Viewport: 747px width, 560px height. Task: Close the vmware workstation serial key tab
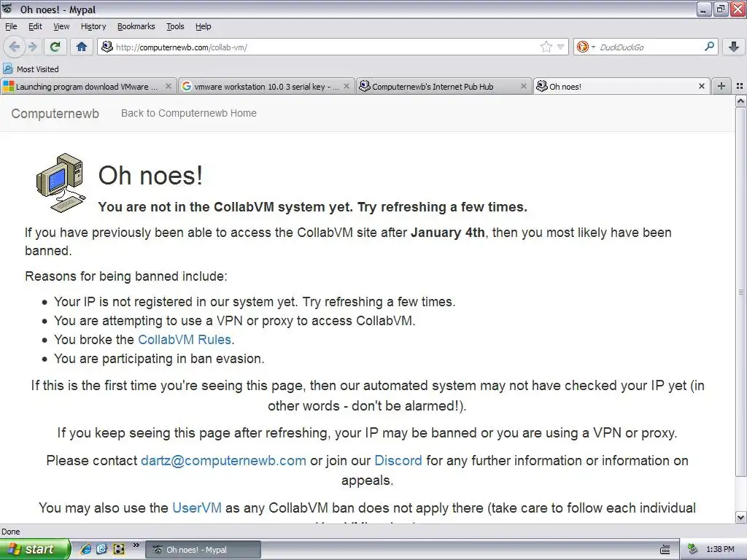coord(347,86)
